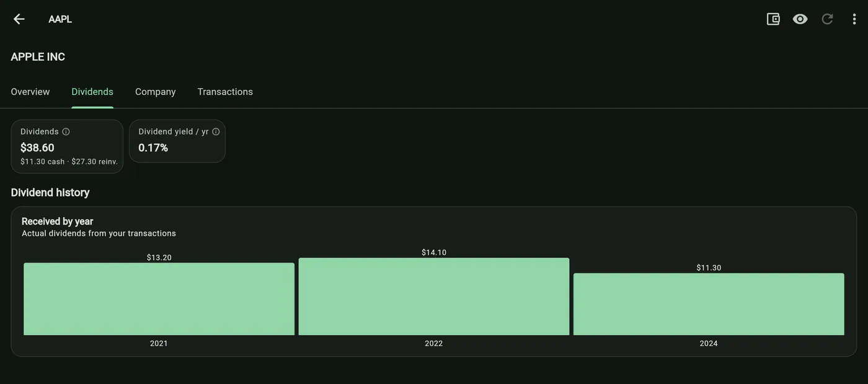Click the cash and reinvested breakdown text
The width and height of the screenshot is (868, 384).
click(69, 162)
